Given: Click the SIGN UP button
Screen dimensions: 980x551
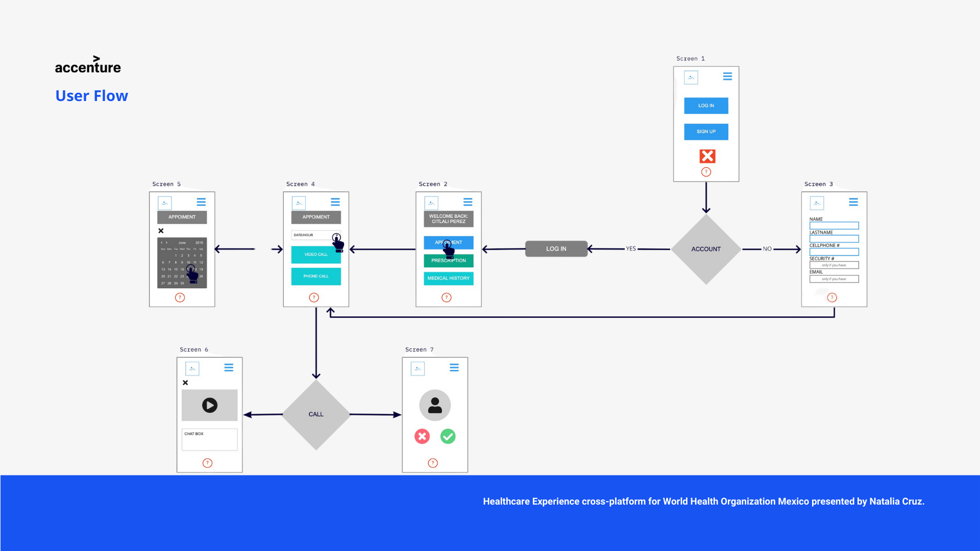Looking at the screenshot, I should click(x=706, y=132).
